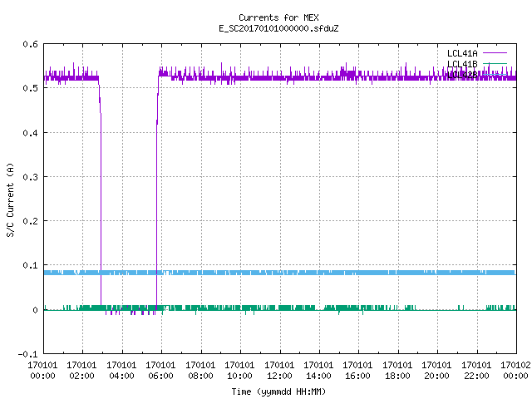This screenshot has width=532, height=399.
Task: Click the 170102 00:00 x-axis tick label
Action: click(515, 371)
